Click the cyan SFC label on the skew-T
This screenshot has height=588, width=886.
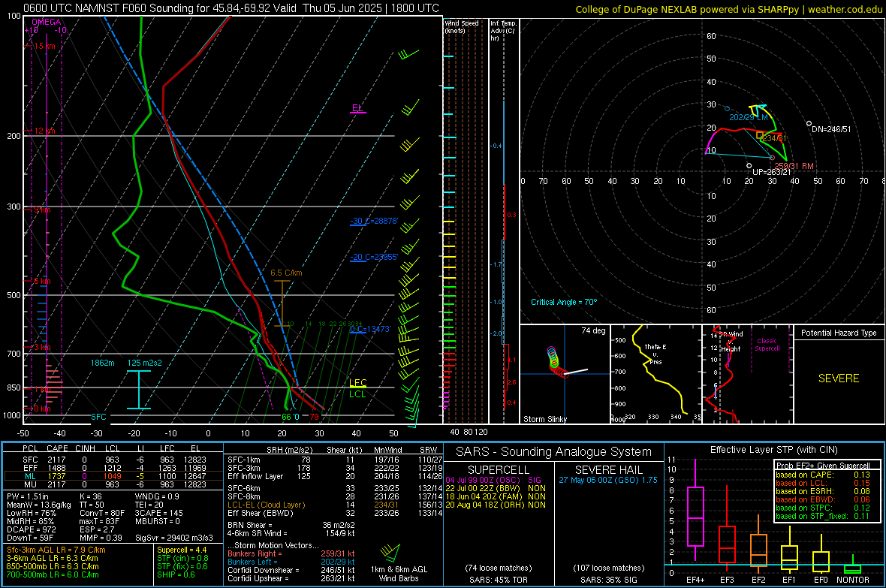pyautogui.click(x=98, y=417)
